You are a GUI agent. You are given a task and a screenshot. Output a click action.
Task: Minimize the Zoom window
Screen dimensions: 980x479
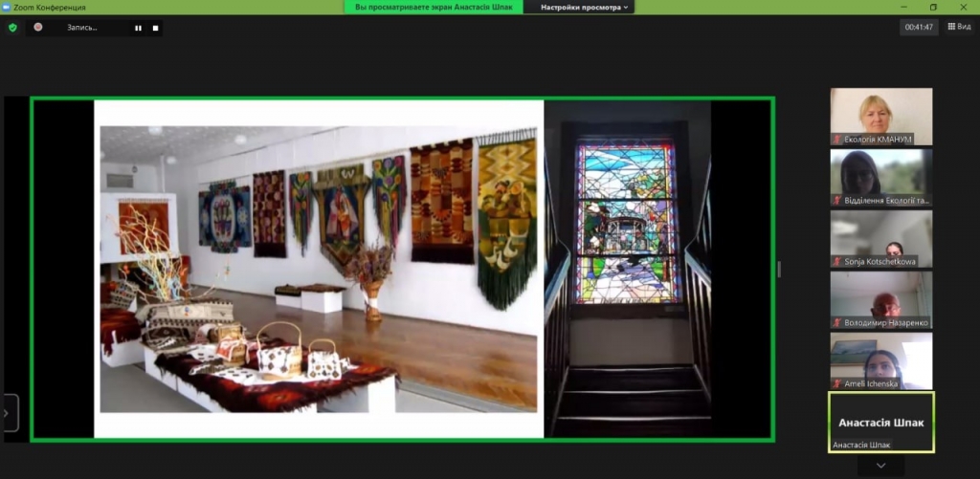click(x=903, y=7)
